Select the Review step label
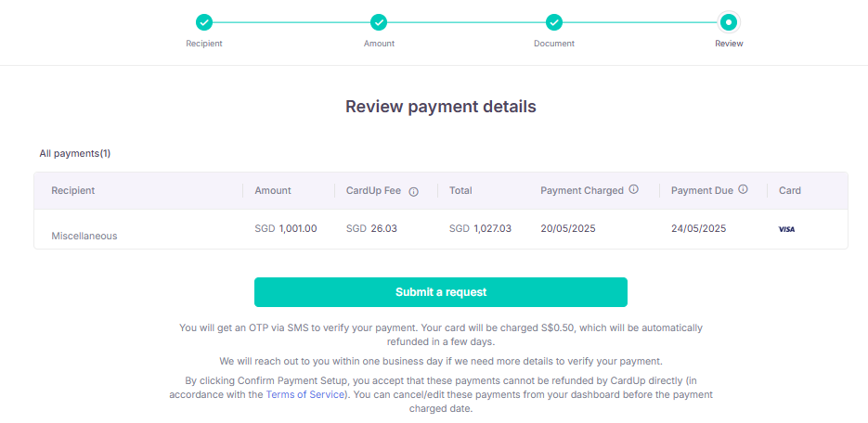This screenshot has width=868, height=423. (x=729, y=44)
